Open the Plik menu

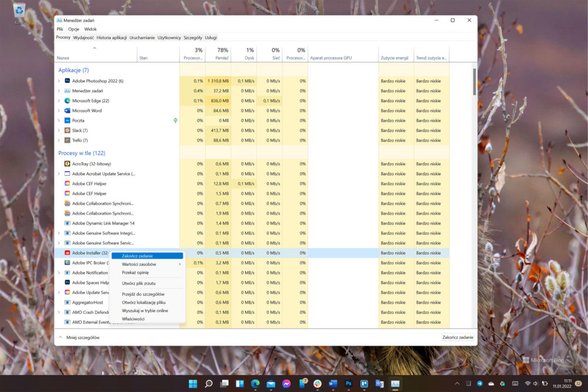[60, 29]
